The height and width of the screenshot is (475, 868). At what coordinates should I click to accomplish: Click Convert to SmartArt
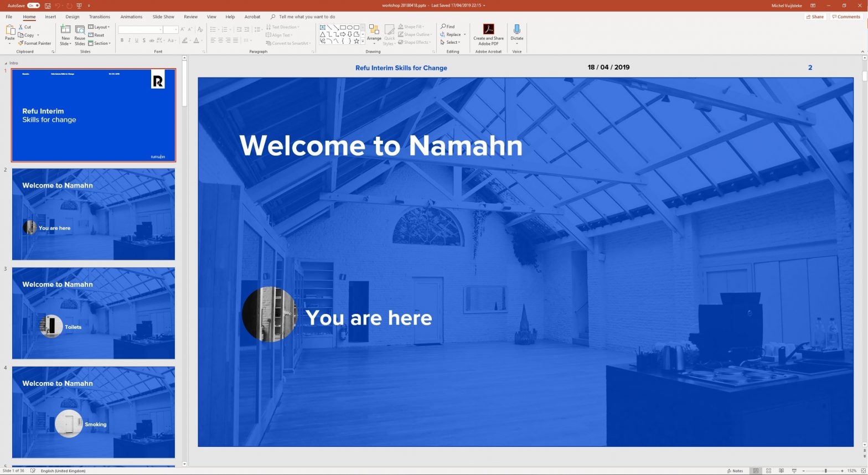coord(288,43)
